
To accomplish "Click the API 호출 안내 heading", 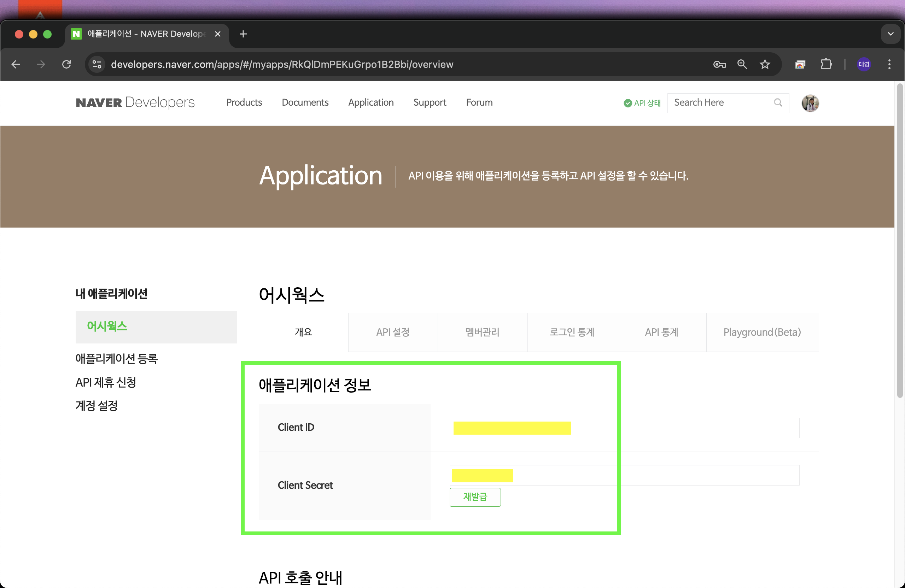I will pos(300,578).
